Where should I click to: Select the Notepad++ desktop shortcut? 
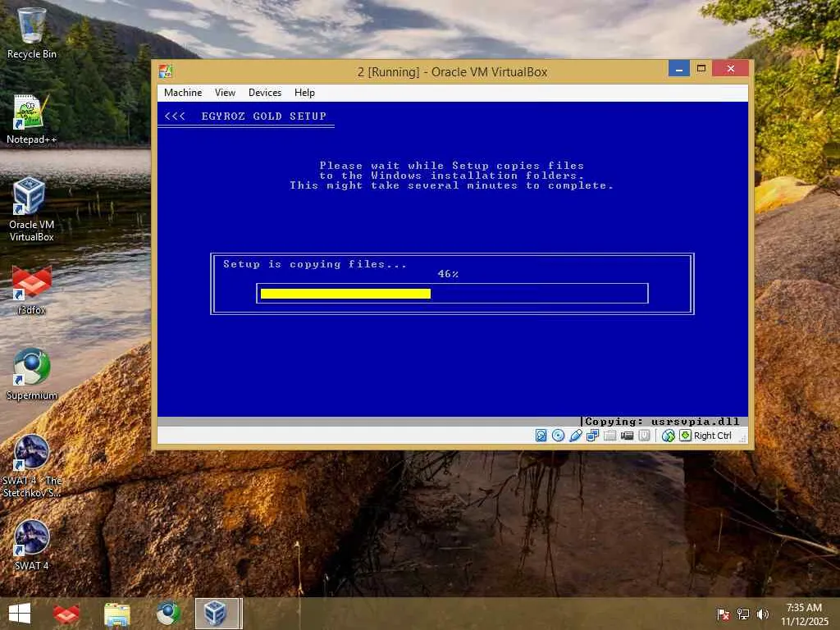[32, 119]
